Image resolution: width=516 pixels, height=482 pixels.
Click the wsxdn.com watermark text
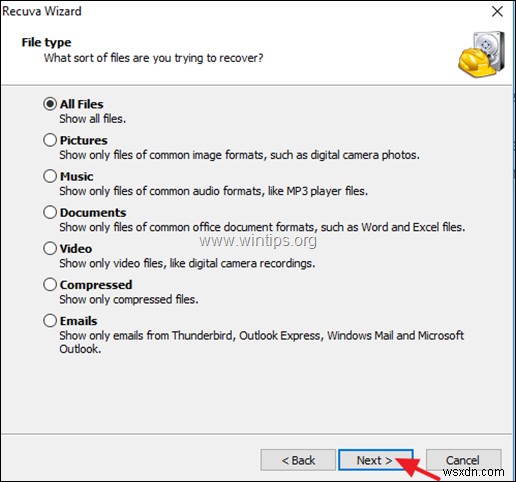[x=473, y=471]
